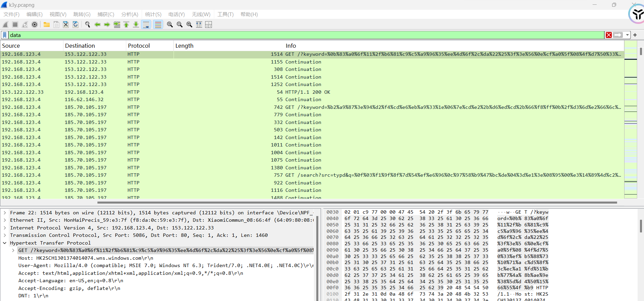Viewport: 644px width, 301px height.
Task: Open the 跳转(G) menu
Action: click(x=82, y=14)
